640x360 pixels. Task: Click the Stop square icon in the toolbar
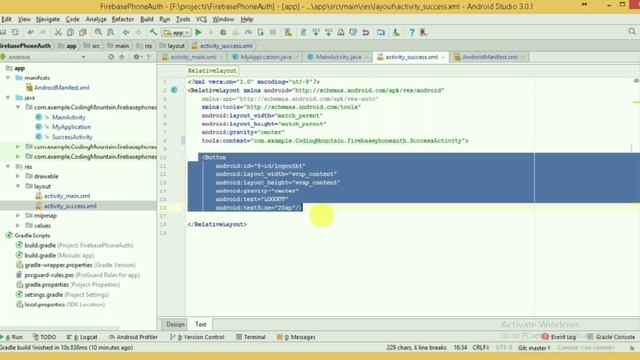point(273,32)
